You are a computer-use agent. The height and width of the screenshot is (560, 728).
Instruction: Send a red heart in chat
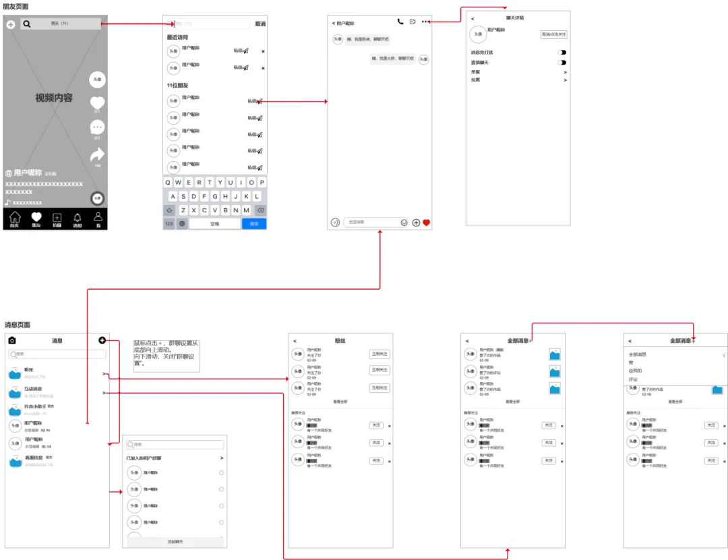[x=426, y=222]
